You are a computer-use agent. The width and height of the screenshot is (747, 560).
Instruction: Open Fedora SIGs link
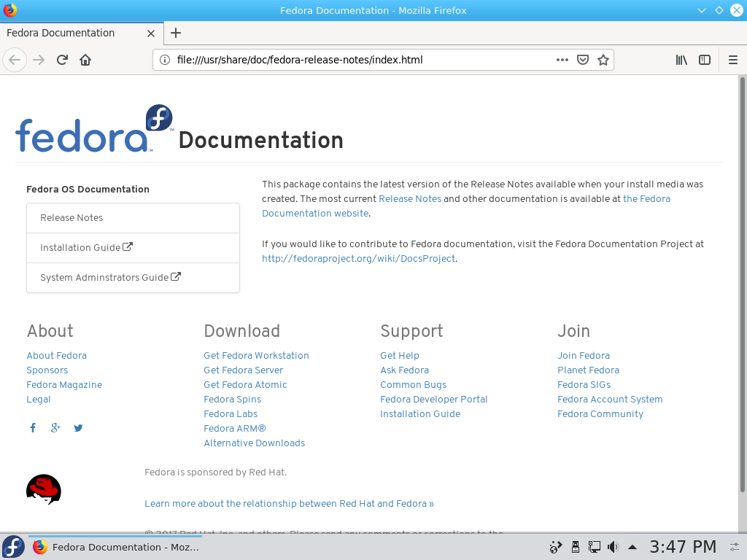pos(584,385)
